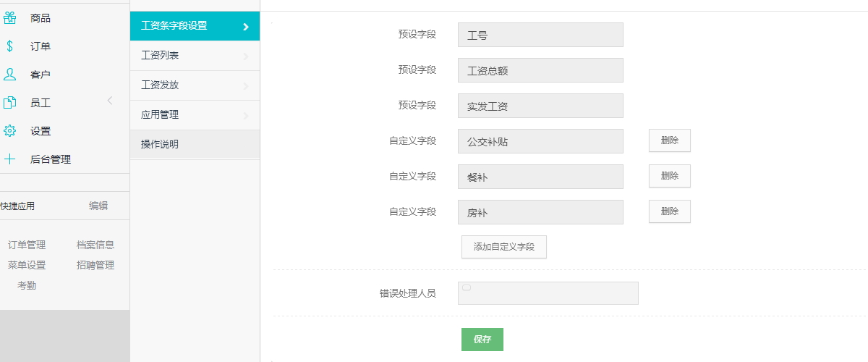
Task: Collapse sidebar using the arrow beside 员工
Action: click(110, 101)
